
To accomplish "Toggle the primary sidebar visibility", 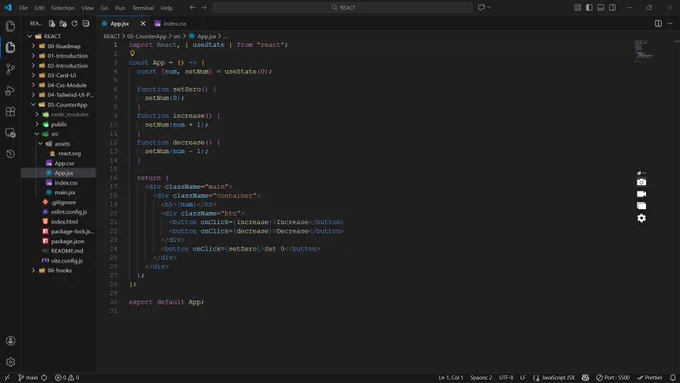I will pyautogui.click(x=589, y=7).
